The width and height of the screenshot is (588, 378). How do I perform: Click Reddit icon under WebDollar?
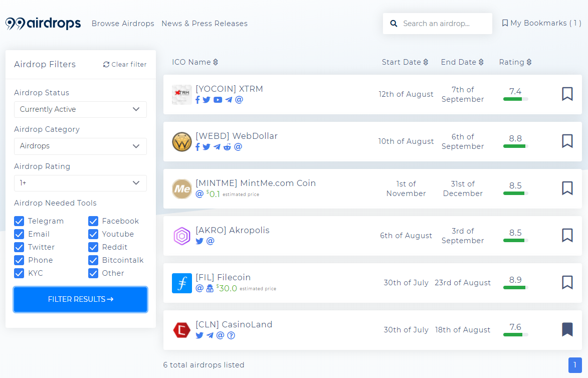click(x=227, y=147)
